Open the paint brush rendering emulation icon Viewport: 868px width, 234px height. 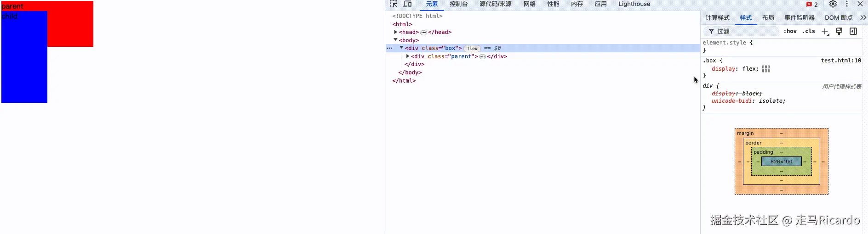pyautogui.click(x=839, y=31)
